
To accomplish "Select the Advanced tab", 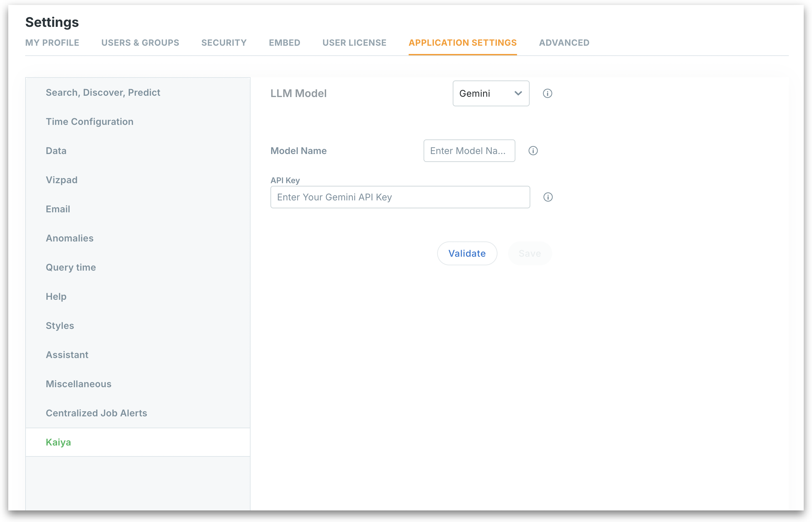I will tap(564, 43).
